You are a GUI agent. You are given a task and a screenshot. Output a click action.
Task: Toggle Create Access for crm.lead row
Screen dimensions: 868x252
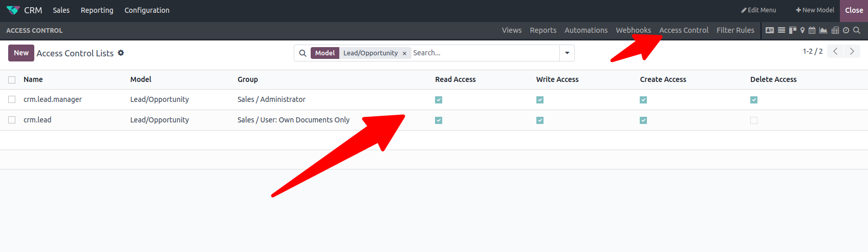point(643,120)
